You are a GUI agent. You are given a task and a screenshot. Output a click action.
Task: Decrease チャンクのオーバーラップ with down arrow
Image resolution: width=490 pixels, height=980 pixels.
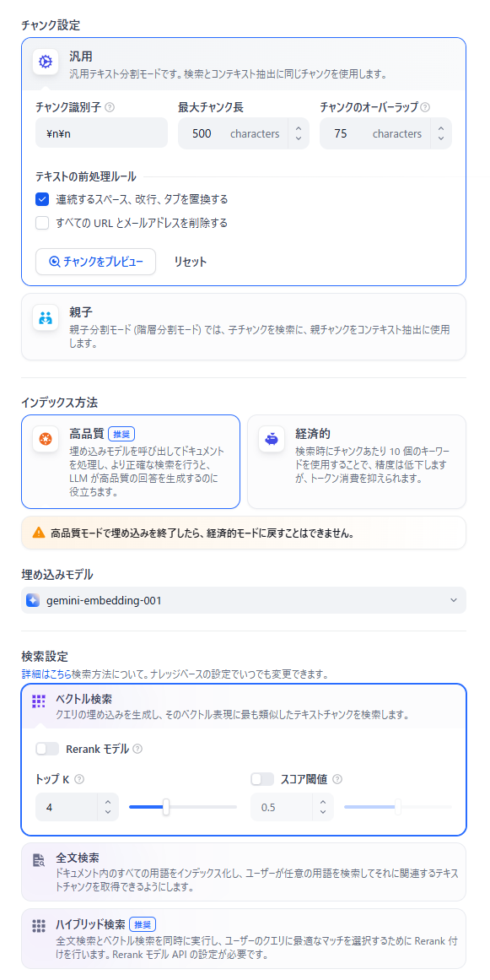[441, 138]
